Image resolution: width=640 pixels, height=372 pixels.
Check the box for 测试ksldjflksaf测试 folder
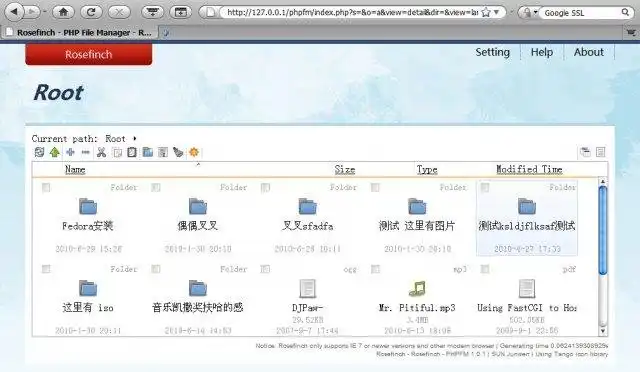(x=485, y=187)
